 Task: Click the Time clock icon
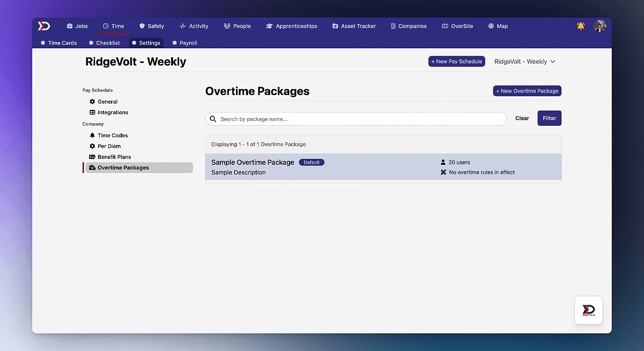pyautogui.click(x=106, y=26)
